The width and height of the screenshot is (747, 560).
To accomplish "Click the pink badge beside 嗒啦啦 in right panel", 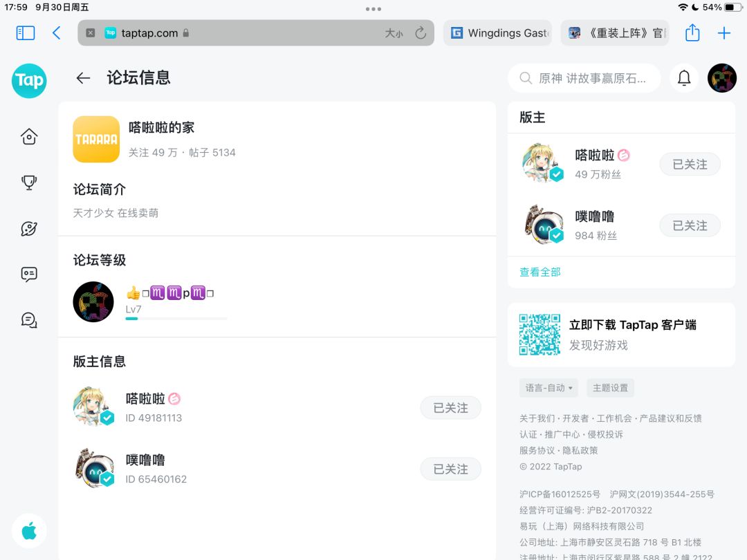I will coord(624,156).
